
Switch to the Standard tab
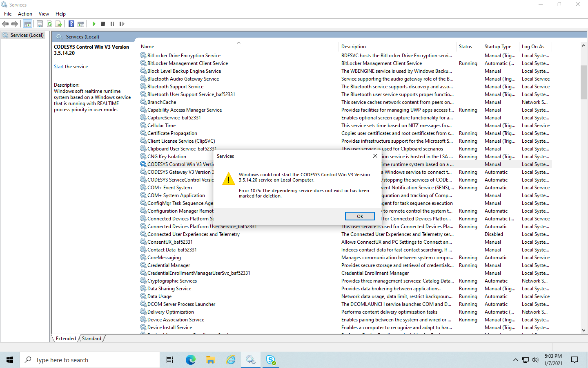pos(91,339)
